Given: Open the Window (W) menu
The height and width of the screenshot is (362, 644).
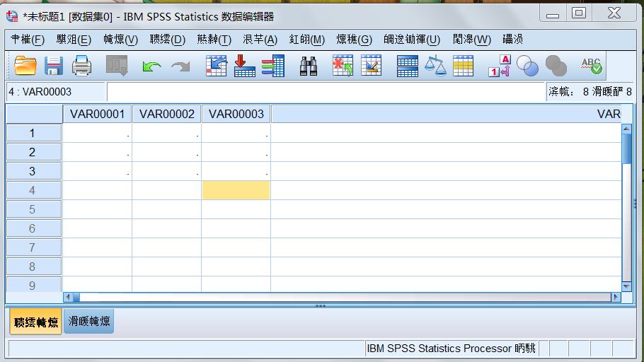Looking at the screenshot, I should click(472, 40).
